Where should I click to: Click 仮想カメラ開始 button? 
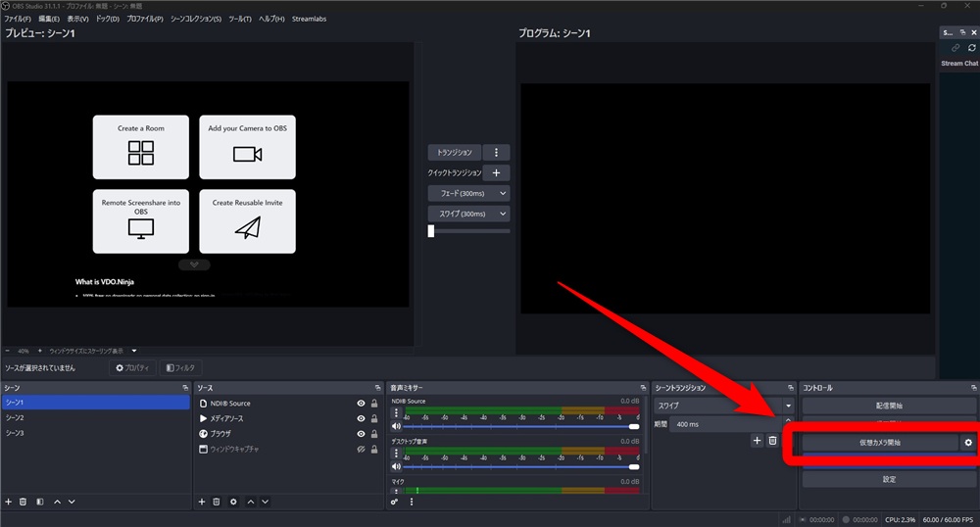point(880,442)
